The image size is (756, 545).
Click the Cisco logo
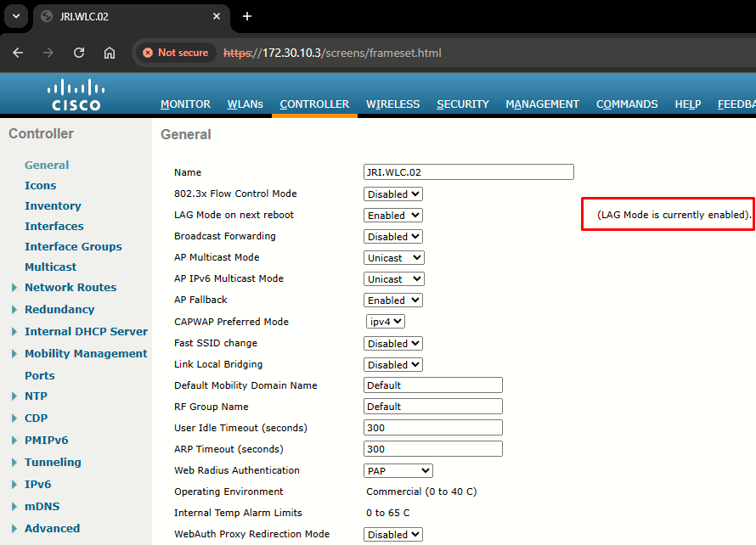76,94
